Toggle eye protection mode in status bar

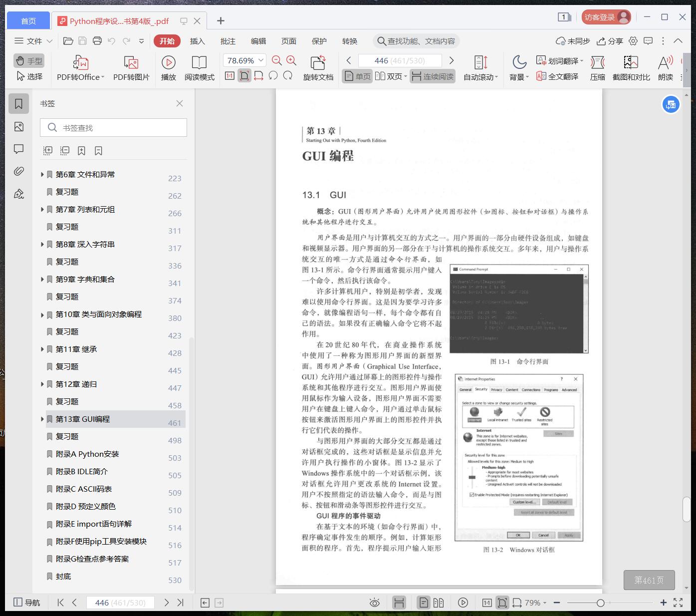(374, 603)
